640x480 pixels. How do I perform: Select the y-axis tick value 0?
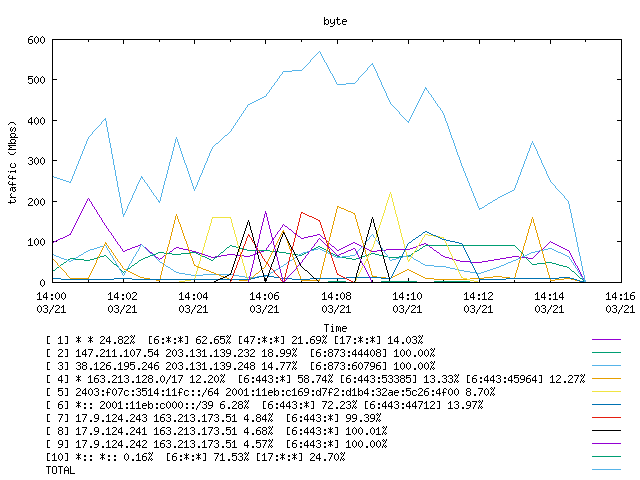tap(42, 282)
